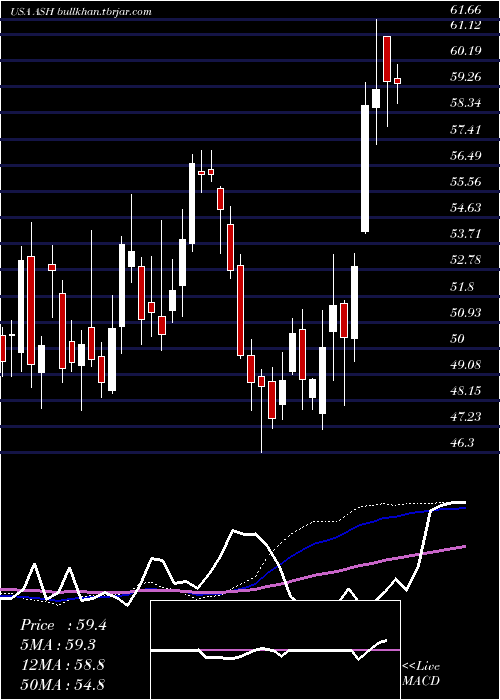Image resolution: width=500 pixels, height=700 pixels.
Task: Click the 55.56 price axis label
Action: [466, 182]
